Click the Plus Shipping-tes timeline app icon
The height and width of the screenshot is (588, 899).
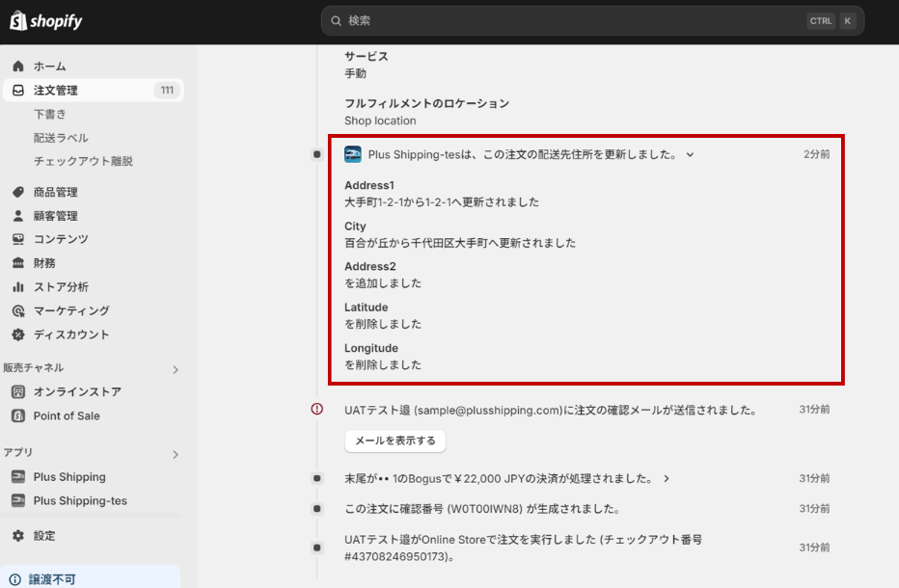(x=353, y=154)
